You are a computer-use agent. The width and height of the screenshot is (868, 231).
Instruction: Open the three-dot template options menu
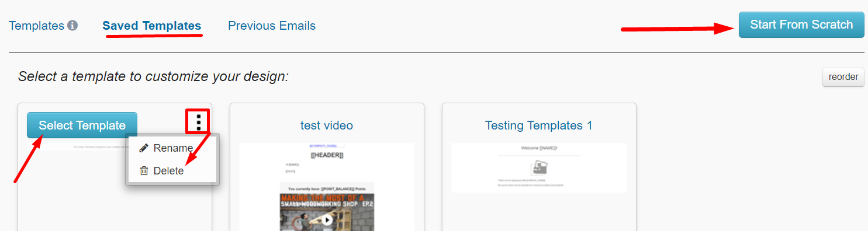tap(199, 122)
